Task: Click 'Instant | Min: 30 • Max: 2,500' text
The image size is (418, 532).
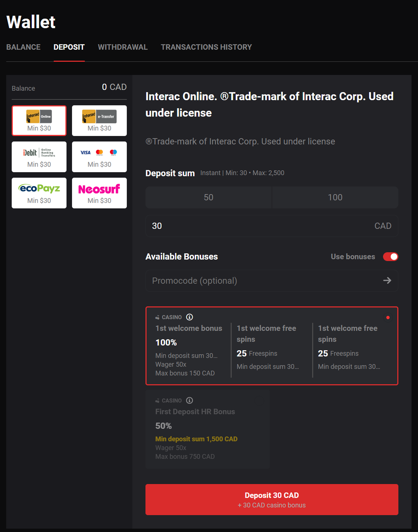Action: [x=242, y=173]
